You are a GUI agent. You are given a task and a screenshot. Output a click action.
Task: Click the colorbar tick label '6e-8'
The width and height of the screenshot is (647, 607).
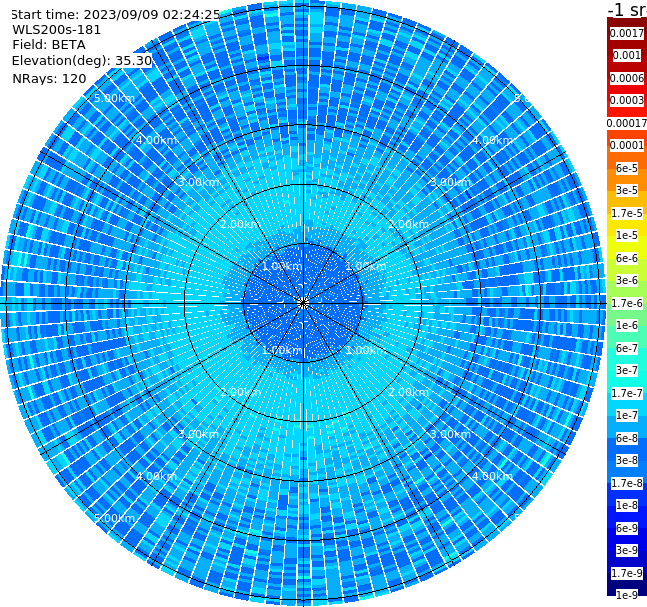[627, 438]
